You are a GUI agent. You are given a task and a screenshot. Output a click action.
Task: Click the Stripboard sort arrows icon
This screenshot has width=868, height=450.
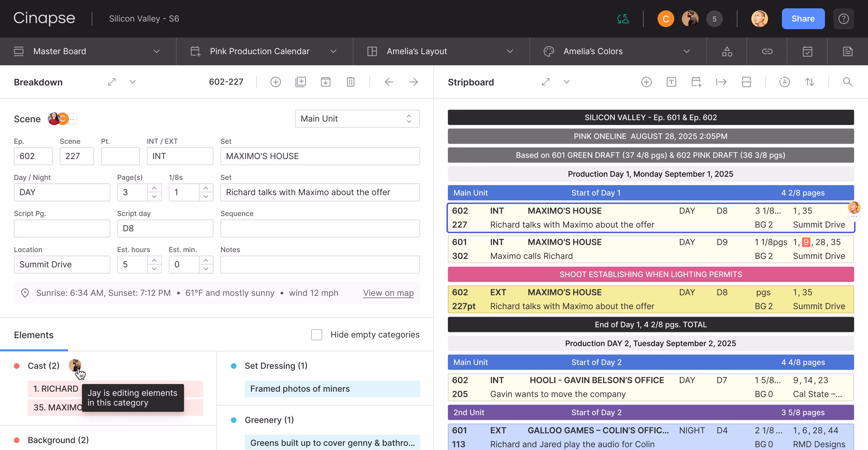coord(809,82)
